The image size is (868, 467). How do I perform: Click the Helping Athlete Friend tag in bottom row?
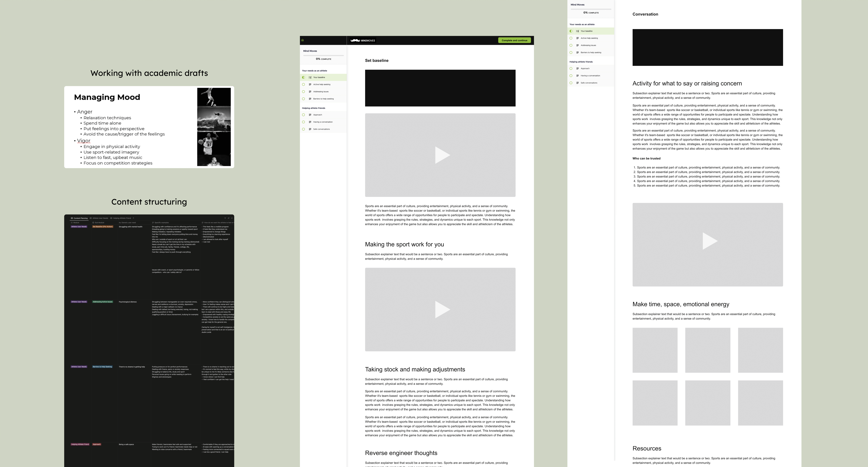(x=80, y=444)
